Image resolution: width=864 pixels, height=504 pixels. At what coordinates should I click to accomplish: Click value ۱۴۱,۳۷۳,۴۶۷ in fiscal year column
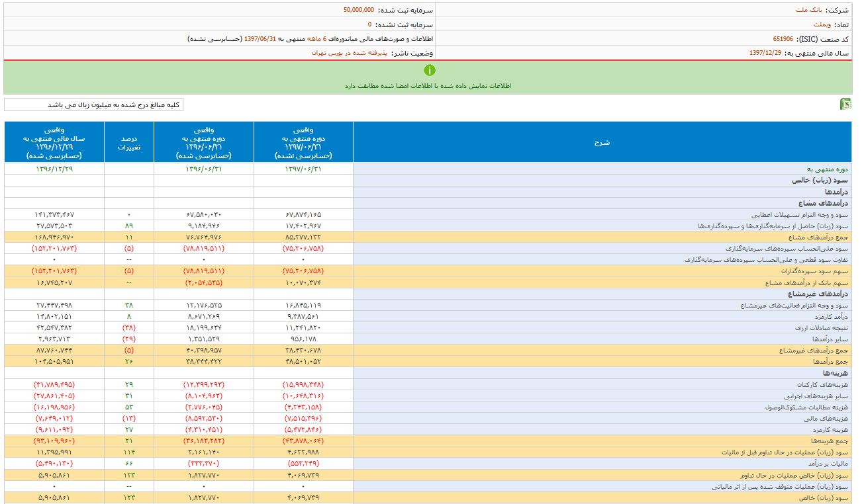(54, 215)
